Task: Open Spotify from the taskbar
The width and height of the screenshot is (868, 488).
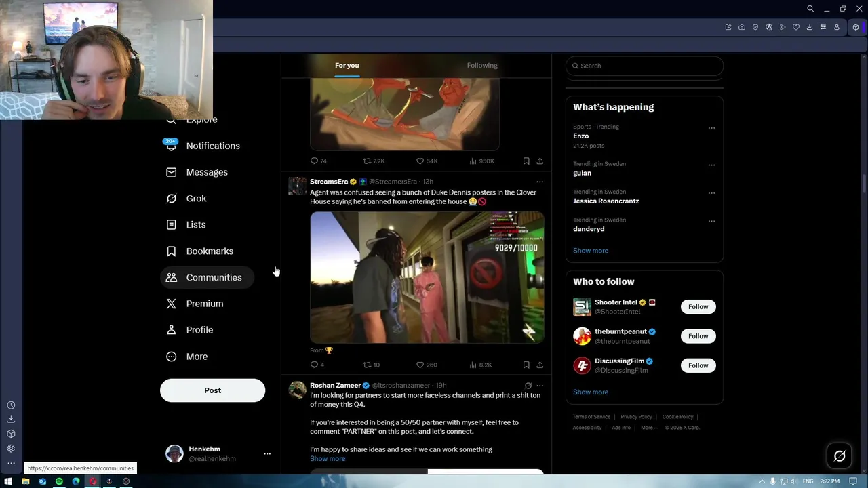Action: click(x=59, y=481)
